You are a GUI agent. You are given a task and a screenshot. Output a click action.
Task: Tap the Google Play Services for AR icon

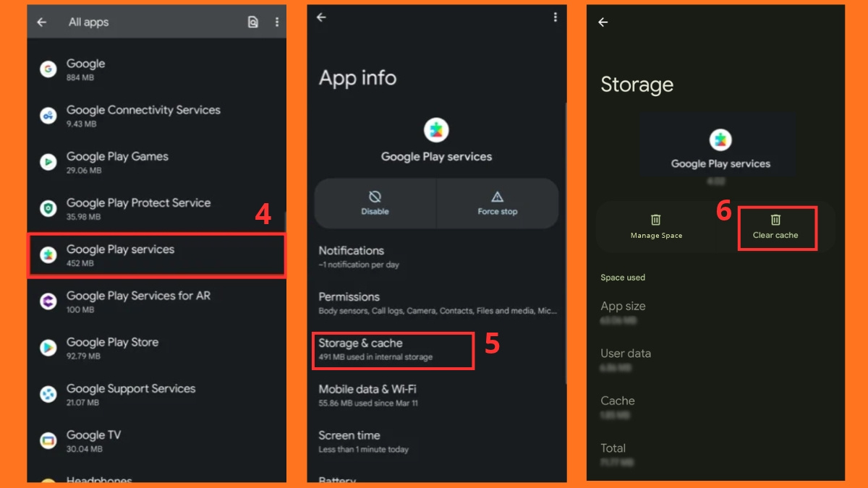48,301
